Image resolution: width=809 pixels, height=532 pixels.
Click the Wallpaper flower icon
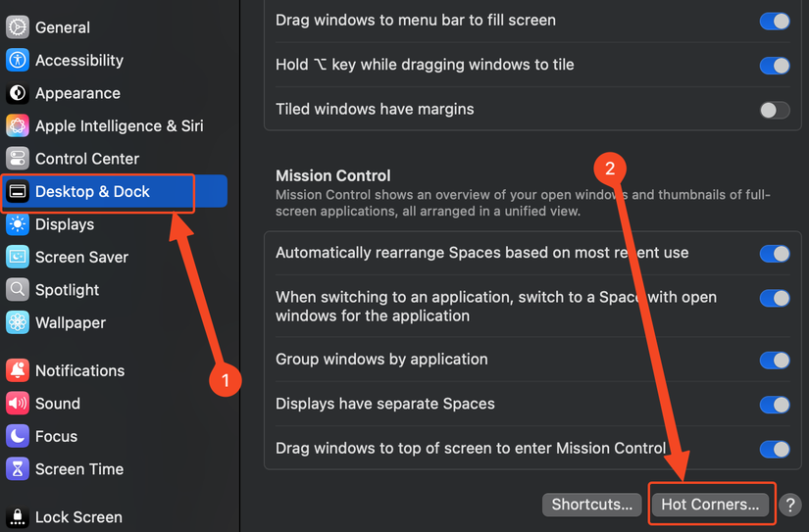18,322
